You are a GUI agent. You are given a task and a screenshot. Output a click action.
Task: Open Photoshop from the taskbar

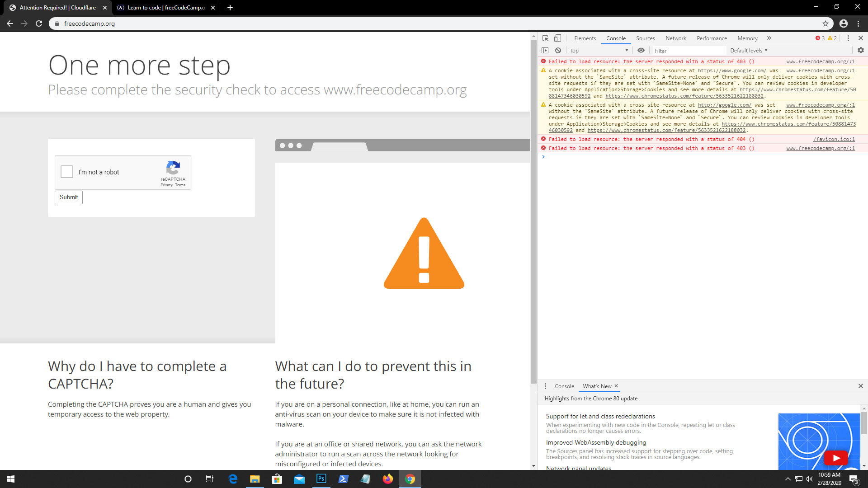(x=321, y=479)
